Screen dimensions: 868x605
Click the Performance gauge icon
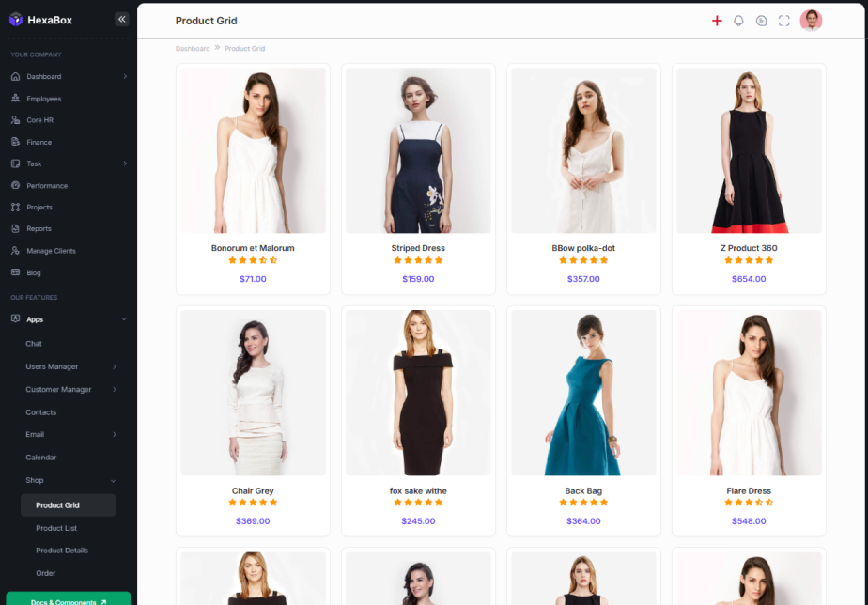click(16, 186)
